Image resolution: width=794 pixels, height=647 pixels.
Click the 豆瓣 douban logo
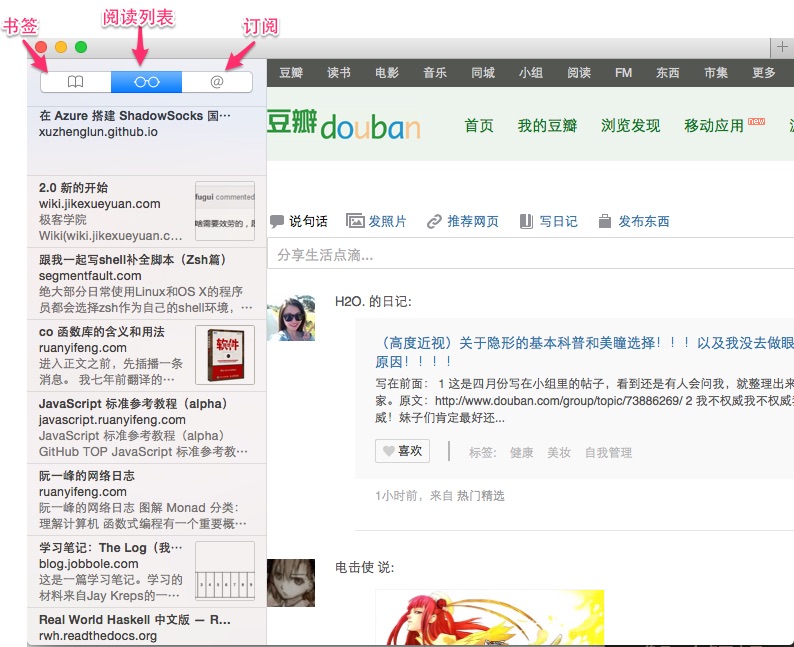point(343,125)
